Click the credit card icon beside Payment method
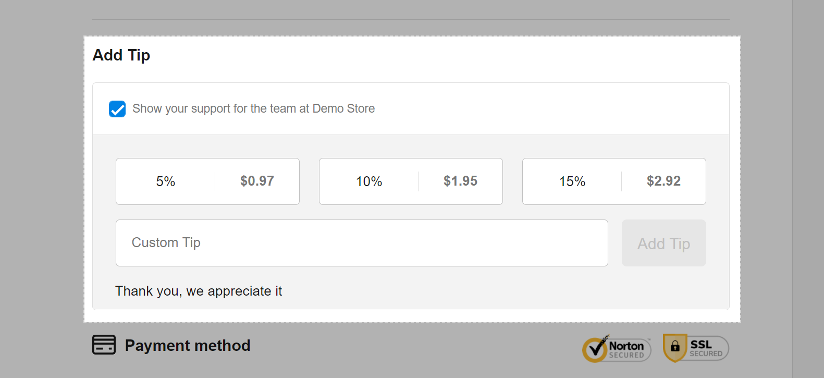Screen dimensions: 824x379 [104, 345]
